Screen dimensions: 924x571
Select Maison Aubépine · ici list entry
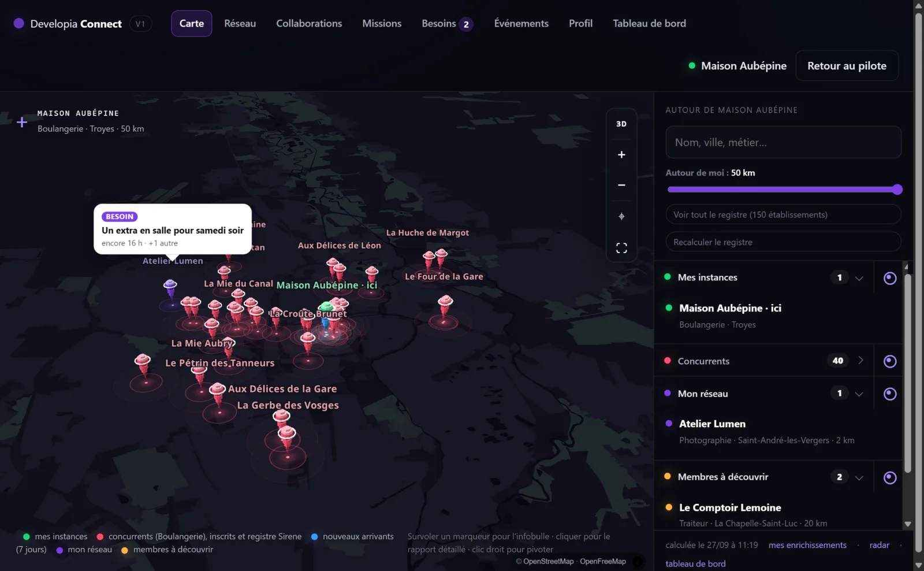(777, 316)
